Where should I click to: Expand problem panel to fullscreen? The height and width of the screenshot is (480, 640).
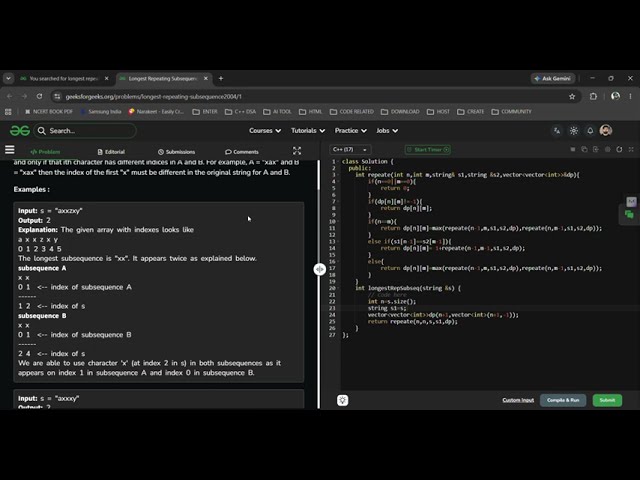297,151
